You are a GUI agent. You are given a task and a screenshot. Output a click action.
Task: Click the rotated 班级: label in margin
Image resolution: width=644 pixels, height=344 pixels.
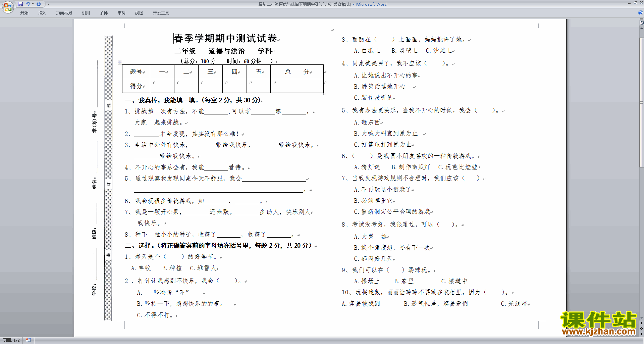coord(94,234)
